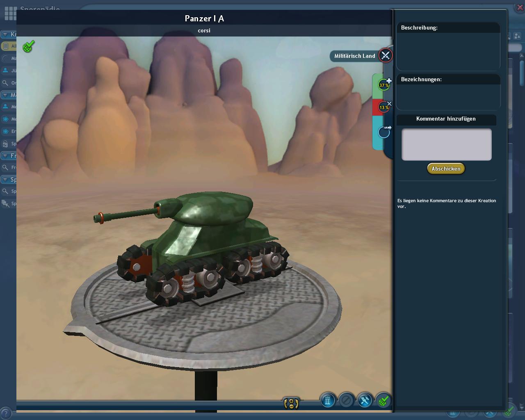
Task: Collapse the Me section in the Sporepedia sidebar
Action: pos(6,95)
